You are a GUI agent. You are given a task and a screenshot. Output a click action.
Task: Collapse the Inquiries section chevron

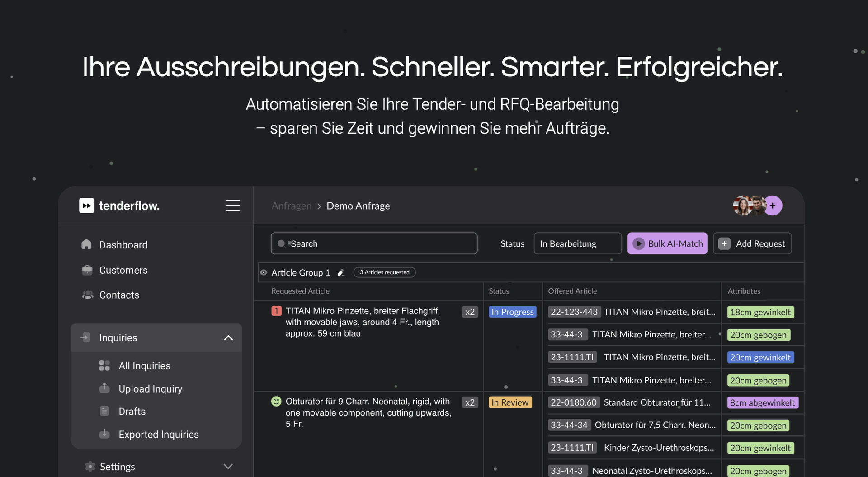pyautogui.click(x=228, y=337)
